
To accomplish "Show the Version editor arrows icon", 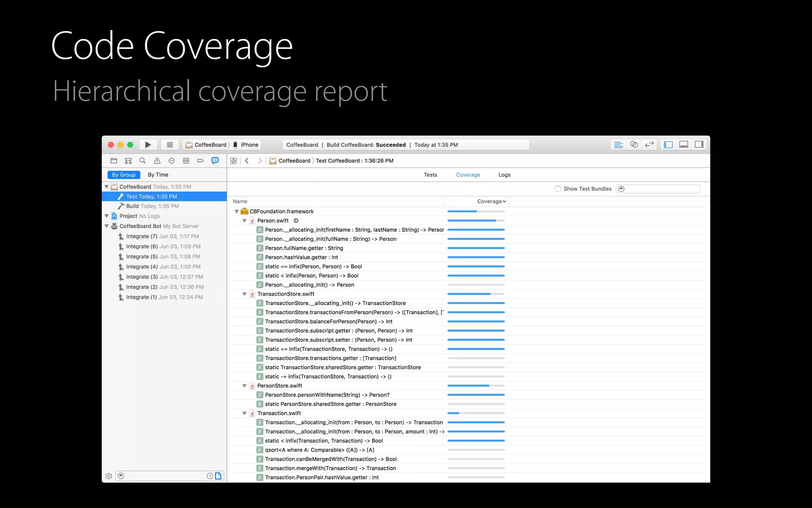I will 649,145.
